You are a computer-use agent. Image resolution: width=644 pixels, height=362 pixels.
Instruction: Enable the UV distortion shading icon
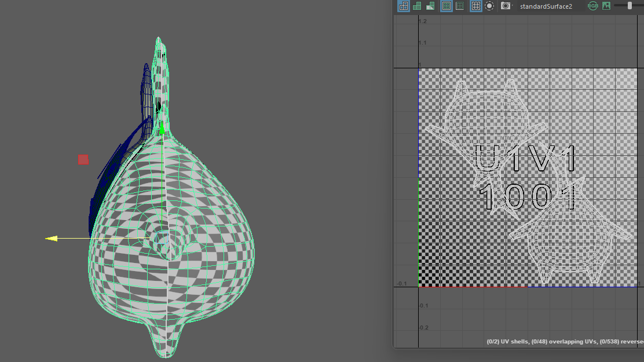[x=430, y=6]
